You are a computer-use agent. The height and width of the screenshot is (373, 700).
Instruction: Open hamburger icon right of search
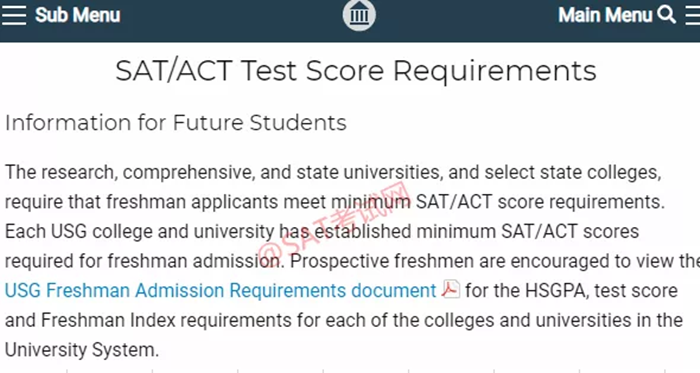pyautogui.click(x=692, y=15)
